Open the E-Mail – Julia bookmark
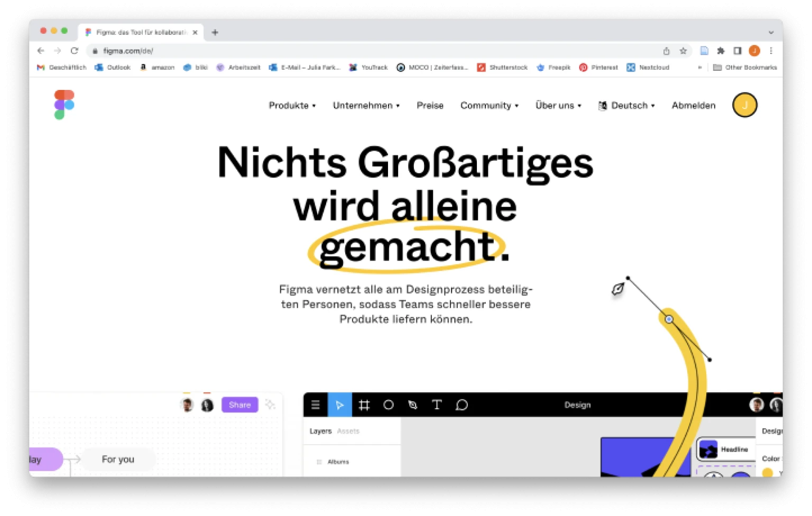This screenshot has height=516, width=812. pyautogui.click(x=304, y=68)
